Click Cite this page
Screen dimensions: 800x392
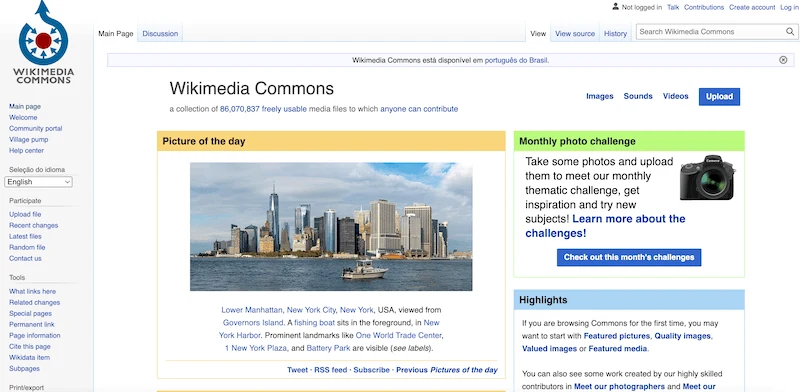[30, 347]
